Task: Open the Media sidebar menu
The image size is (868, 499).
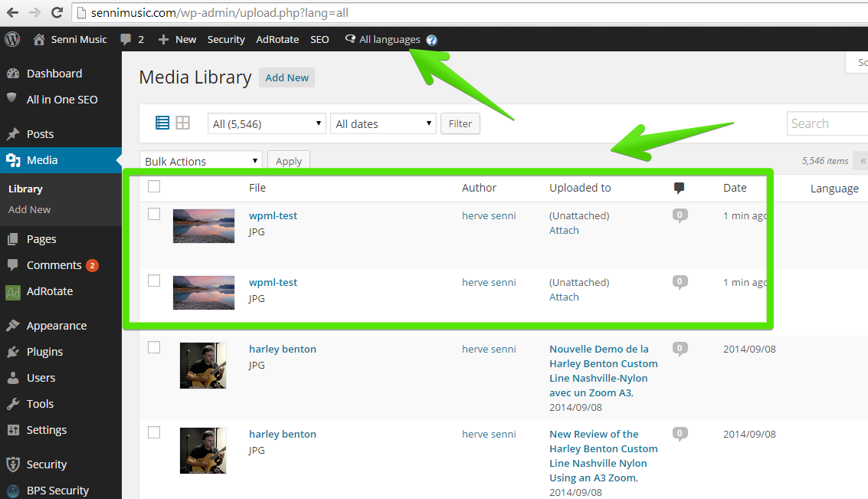Action: (61, 160)
